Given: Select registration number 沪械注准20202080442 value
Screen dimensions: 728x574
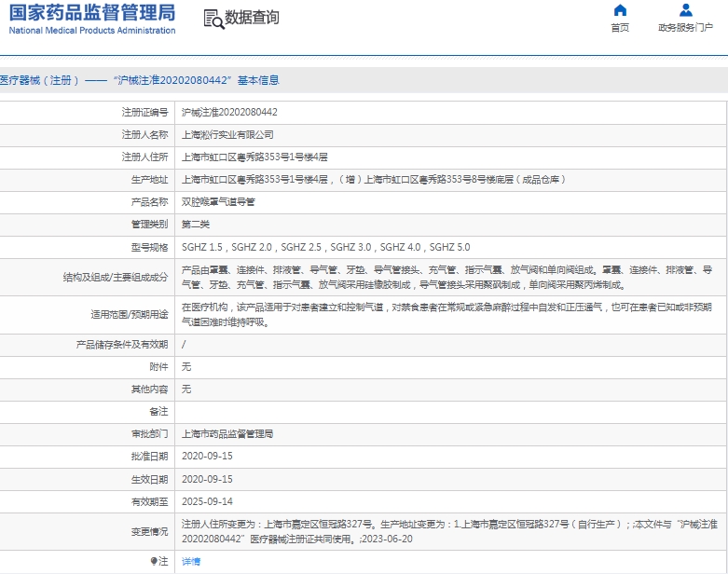Looking at the screenshot, I should [229, 113].
